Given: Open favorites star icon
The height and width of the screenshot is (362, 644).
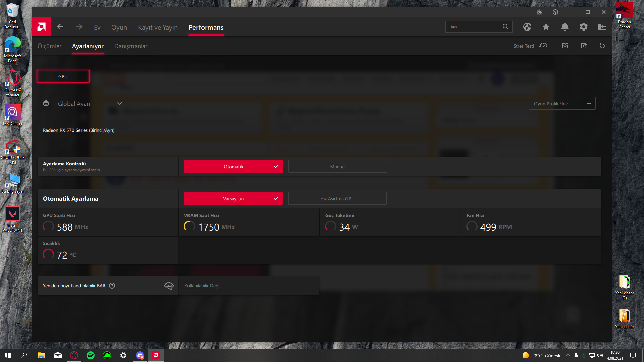Looking at the screenshot, I should [546, 27].
